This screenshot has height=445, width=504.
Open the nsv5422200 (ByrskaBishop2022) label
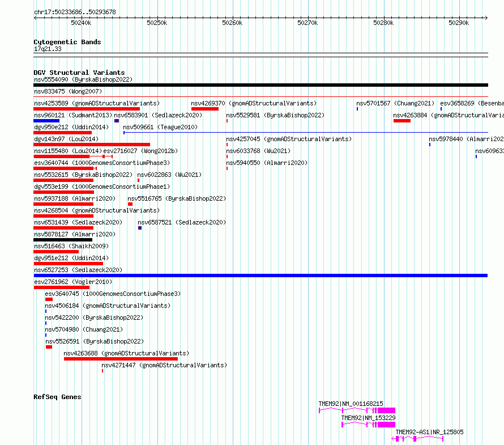[94, 317]
